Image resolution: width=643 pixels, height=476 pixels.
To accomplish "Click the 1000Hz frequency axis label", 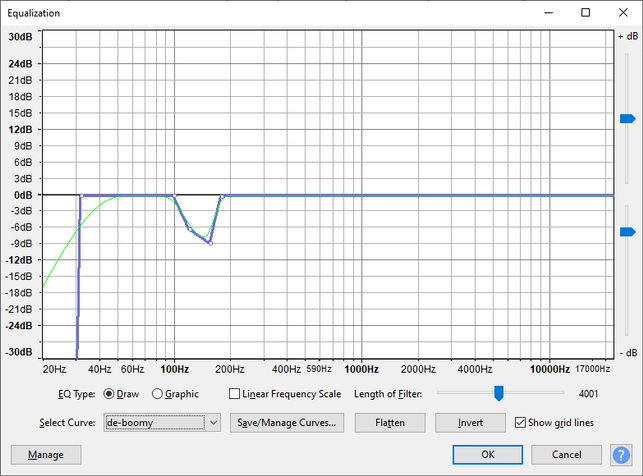I will [x=361, y=369].
